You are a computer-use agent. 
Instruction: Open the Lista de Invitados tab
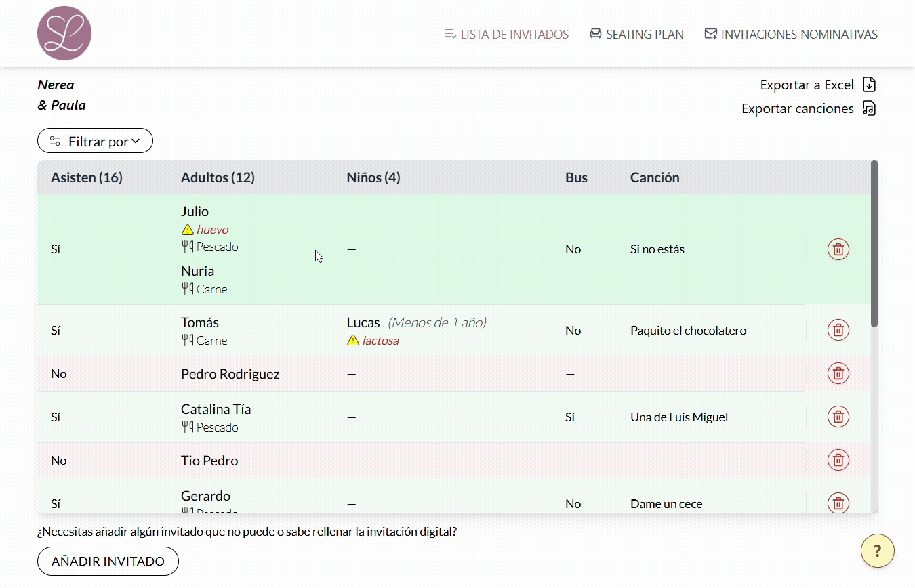[x=514, y=34]
